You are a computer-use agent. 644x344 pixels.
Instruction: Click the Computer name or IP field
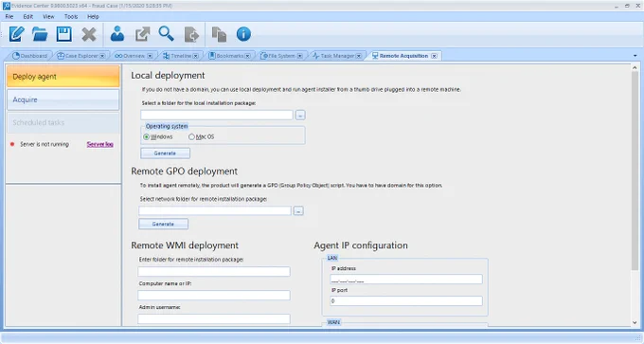[x=214, y=295]
